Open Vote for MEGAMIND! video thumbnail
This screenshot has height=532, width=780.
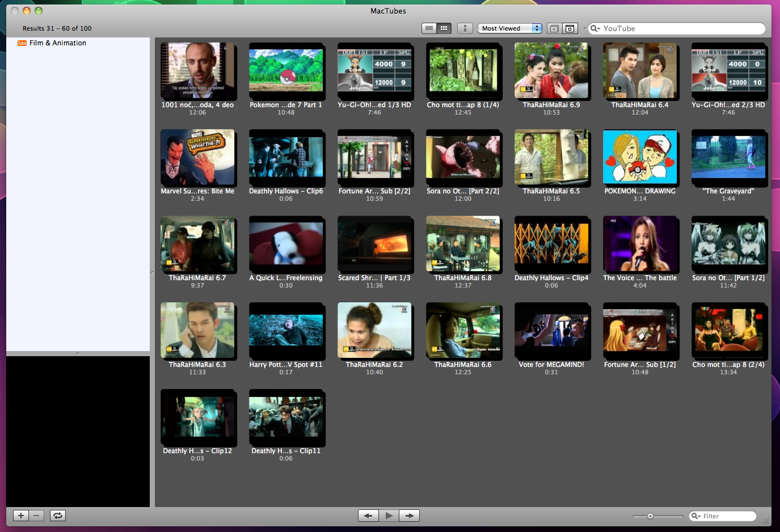(x=551, y=330)
